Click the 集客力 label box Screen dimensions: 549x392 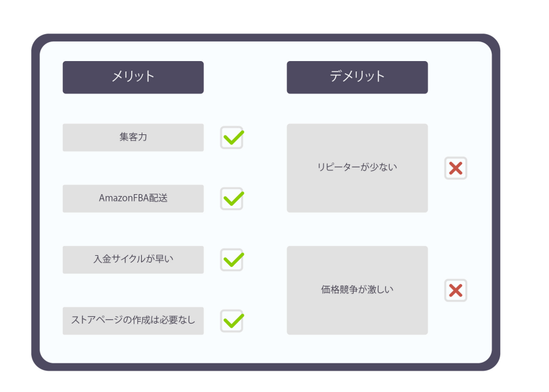[x=133, y=137]
